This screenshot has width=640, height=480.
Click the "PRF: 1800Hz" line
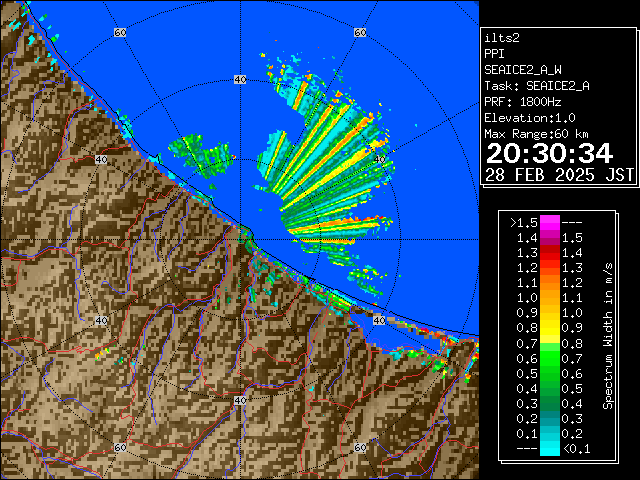pyautogui.click(x=523, y=102)
